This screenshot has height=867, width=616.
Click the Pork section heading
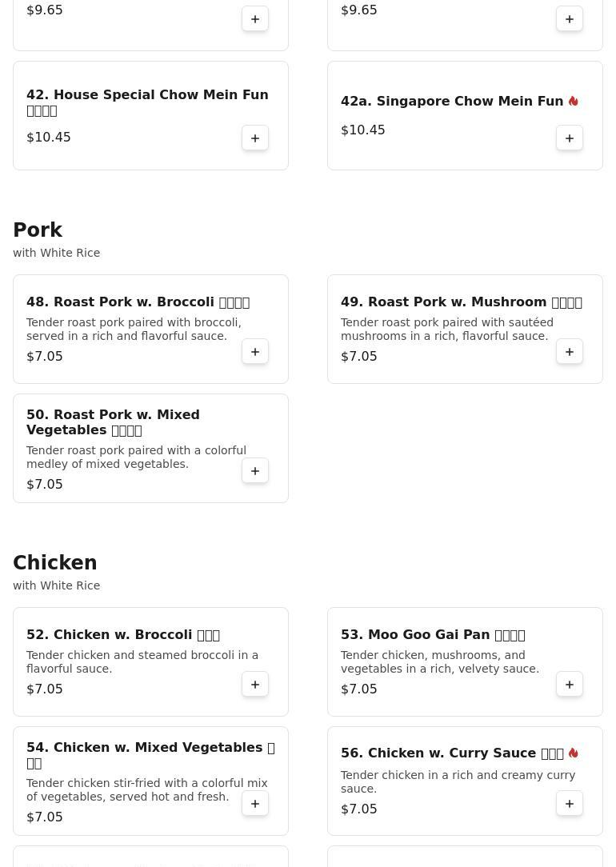pyautogui.click(x=38, y=230)
